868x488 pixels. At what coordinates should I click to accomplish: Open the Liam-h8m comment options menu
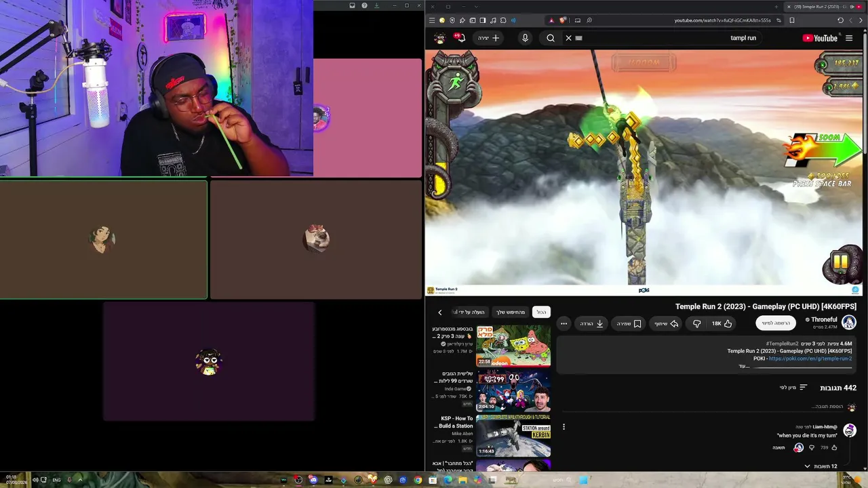[x=564, y=427]
